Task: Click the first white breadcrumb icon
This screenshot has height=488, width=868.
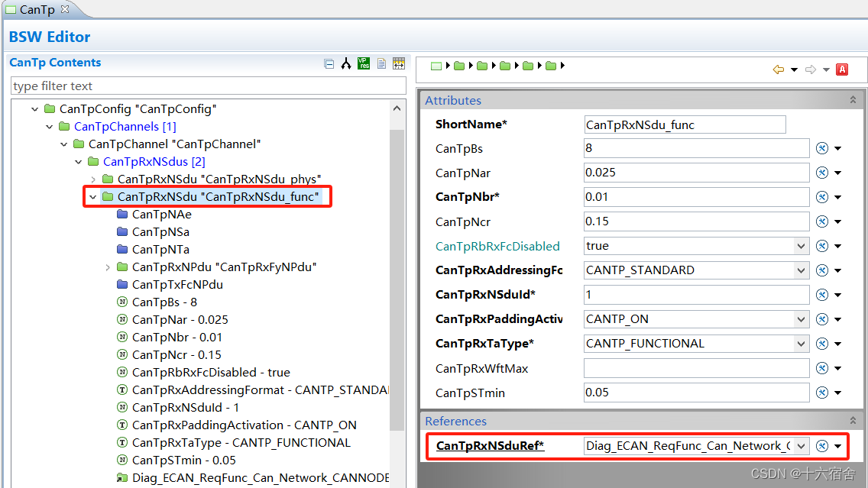Action: tap(436, 66)
